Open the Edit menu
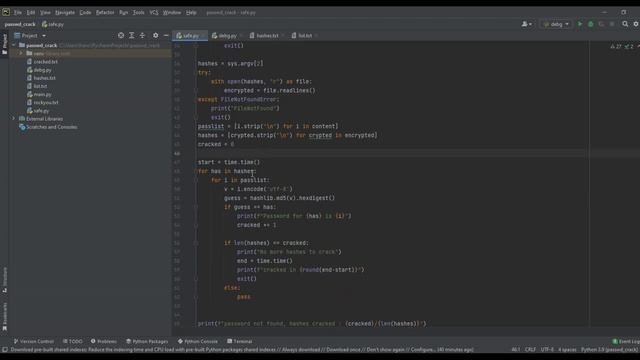Viewport: 640px width, 360px height. tap(31, 13)
